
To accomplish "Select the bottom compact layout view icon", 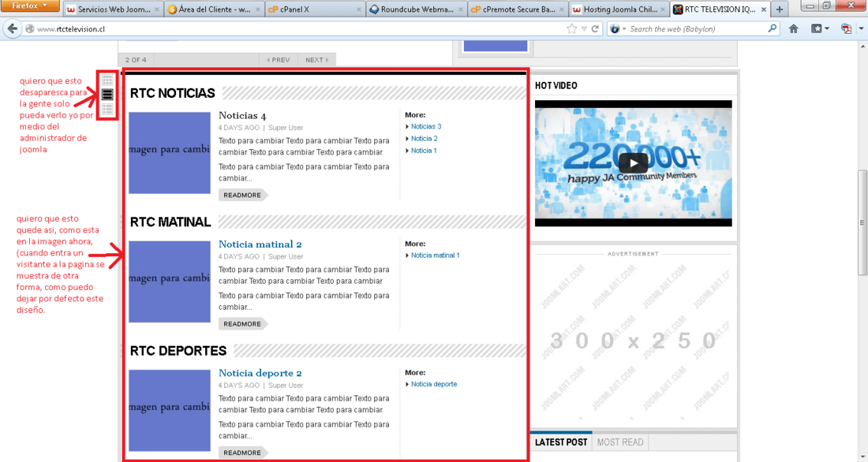I will coord(107,109).
